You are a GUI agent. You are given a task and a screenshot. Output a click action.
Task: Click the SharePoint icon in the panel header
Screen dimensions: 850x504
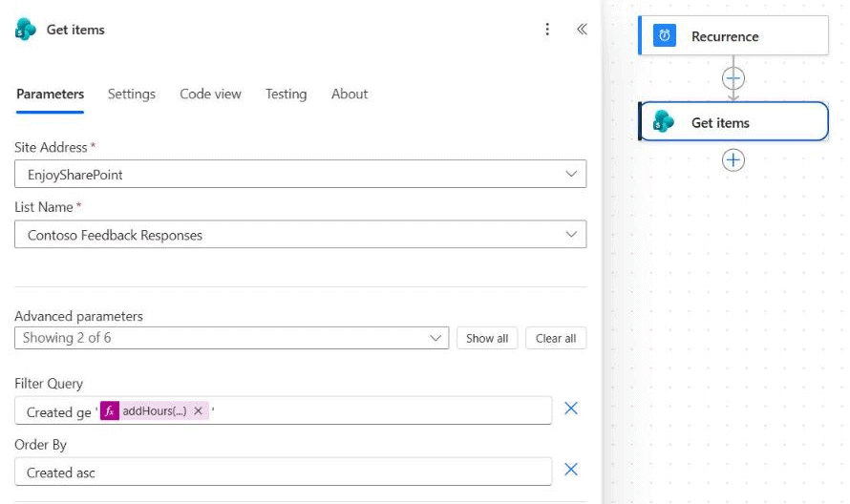(25, 30)
